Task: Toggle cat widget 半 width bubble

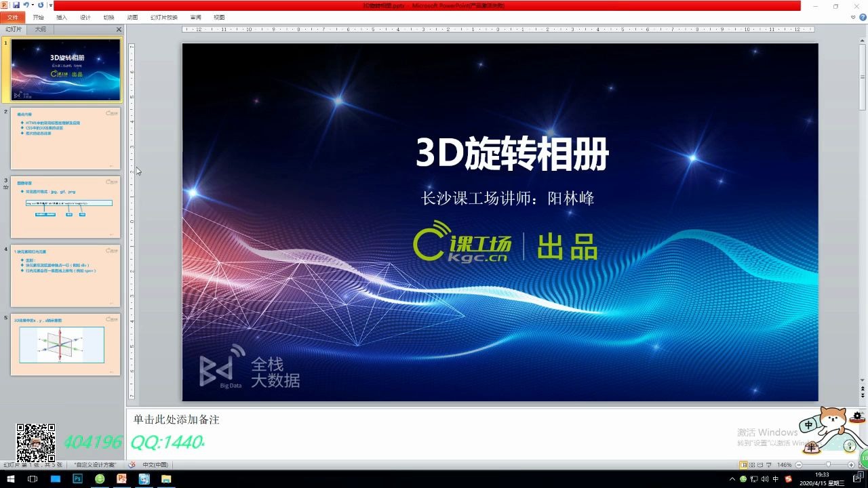Action: 812,447
